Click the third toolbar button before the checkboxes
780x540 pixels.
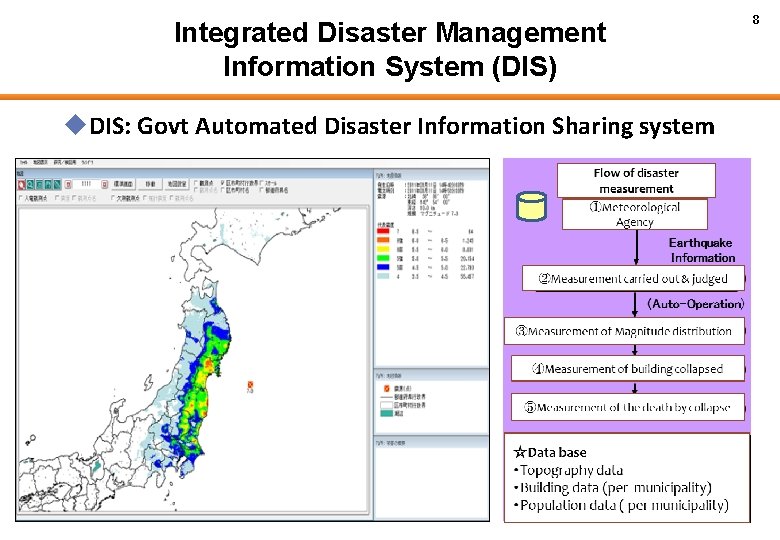coord(177,184)
